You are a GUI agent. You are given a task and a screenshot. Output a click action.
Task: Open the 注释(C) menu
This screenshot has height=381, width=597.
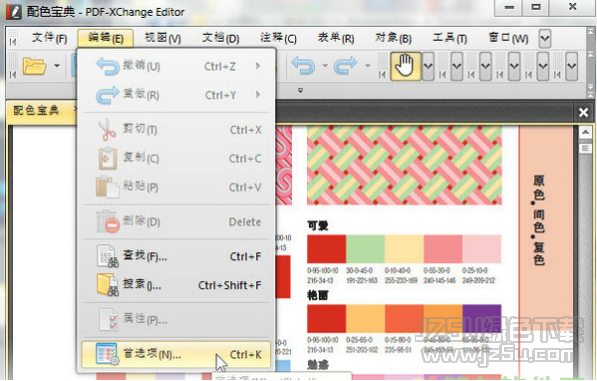tap(278, 38)
